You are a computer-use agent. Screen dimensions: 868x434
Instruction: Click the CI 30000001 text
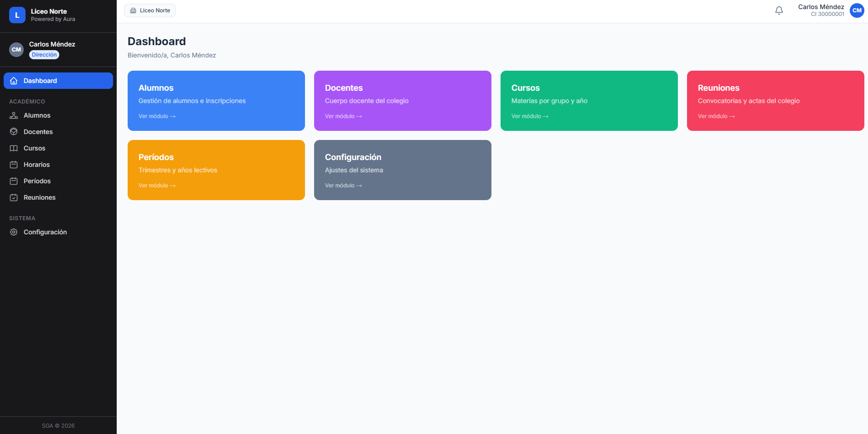pos(827,14)
